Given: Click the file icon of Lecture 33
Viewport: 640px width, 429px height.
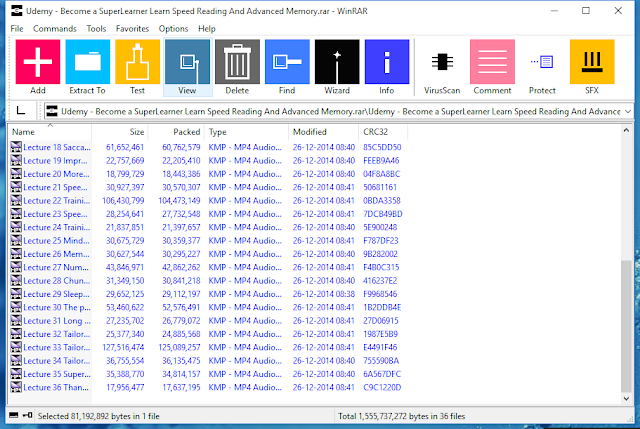Looking at the screenshot, I should (16, 347).
